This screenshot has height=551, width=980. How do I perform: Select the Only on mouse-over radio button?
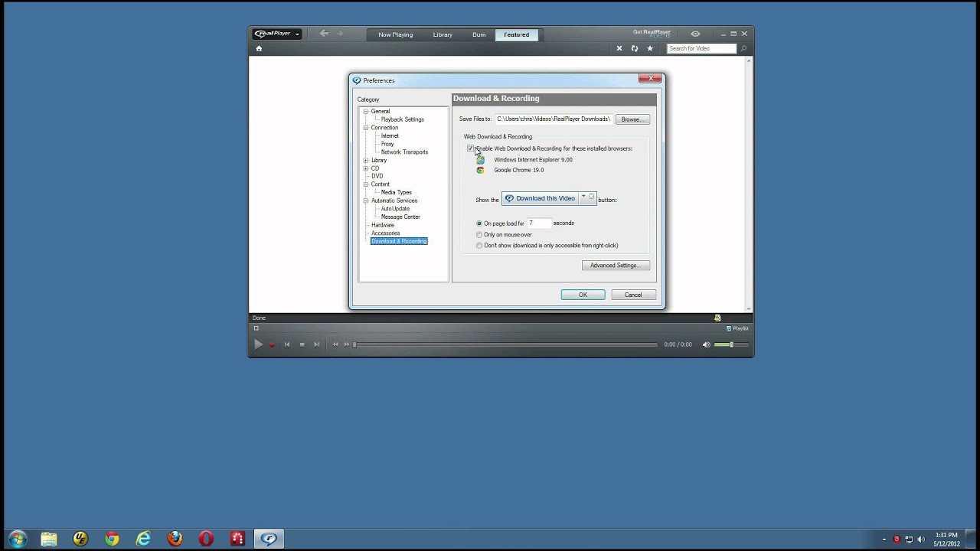[479, 235]
